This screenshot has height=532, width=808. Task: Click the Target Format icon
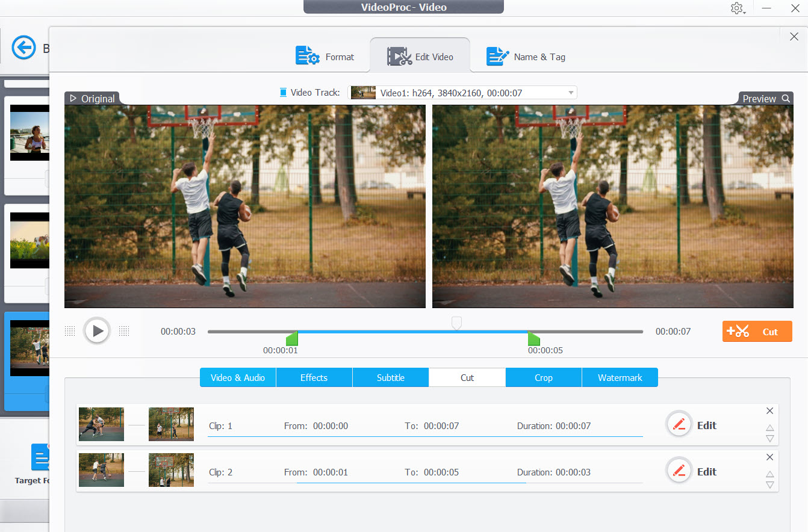point(41,457)
